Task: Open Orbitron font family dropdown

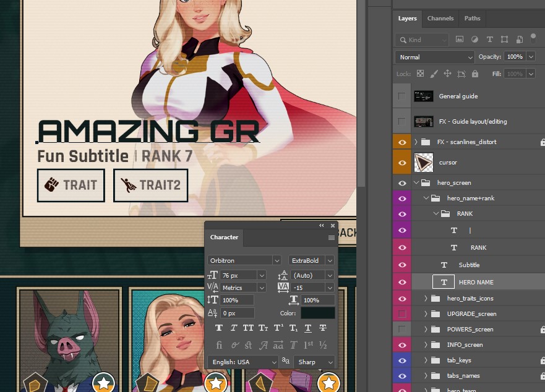Action: coord(277,260)
